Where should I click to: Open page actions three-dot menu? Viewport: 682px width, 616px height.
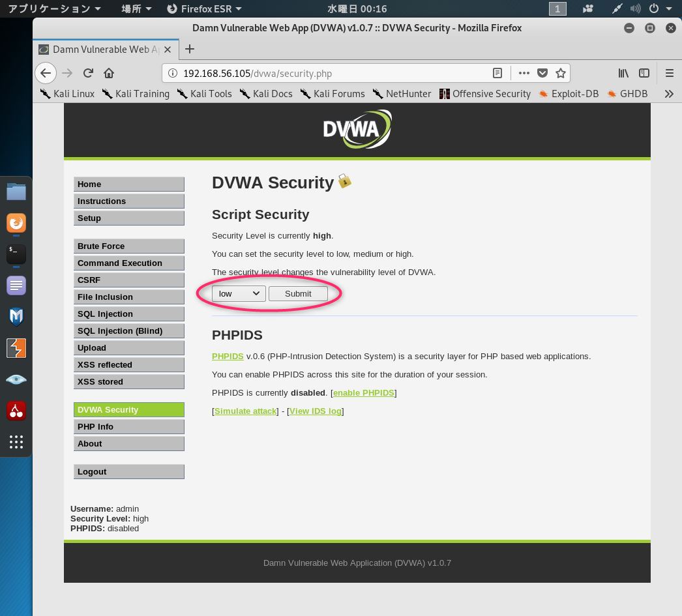(x=524, y=73)
